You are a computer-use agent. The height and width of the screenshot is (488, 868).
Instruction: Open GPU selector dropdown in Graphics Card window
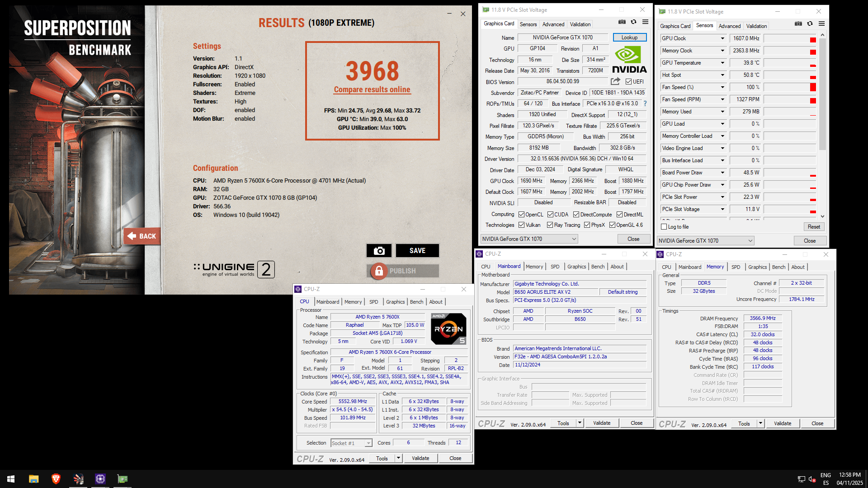point(529,239)
